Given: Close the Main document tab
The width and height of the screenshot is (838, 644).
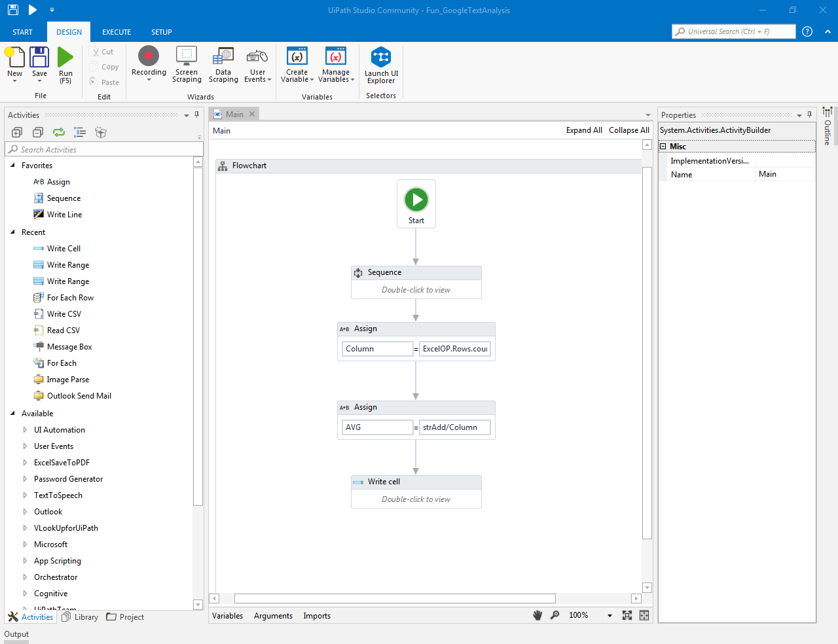Looking at the screenshot, I should 252,114.
